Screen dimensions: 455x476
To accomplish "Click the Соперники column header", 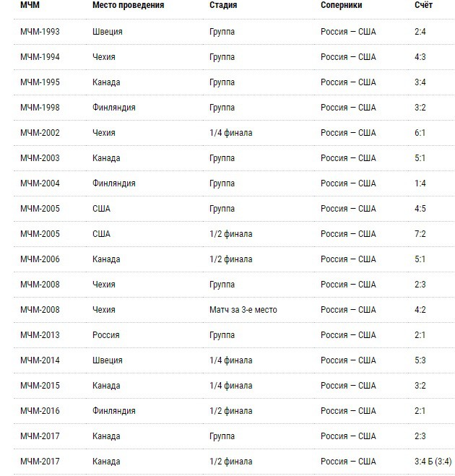I will [341, 6].
